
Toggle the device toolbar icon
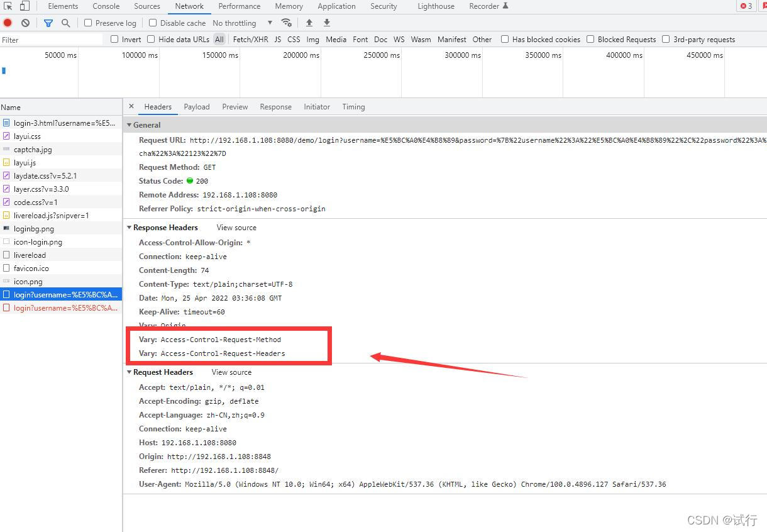(25, 6)
